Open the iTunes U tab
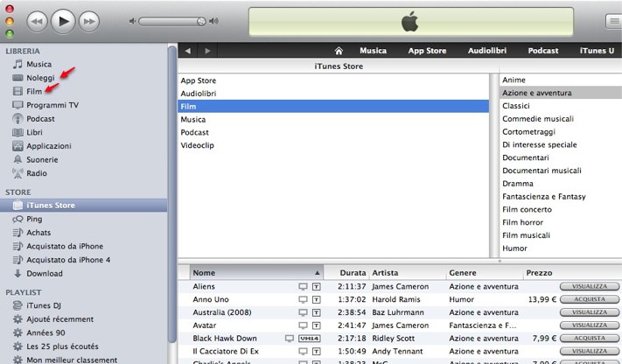This screenshot has height=364, width=622. tap(597, 51)
